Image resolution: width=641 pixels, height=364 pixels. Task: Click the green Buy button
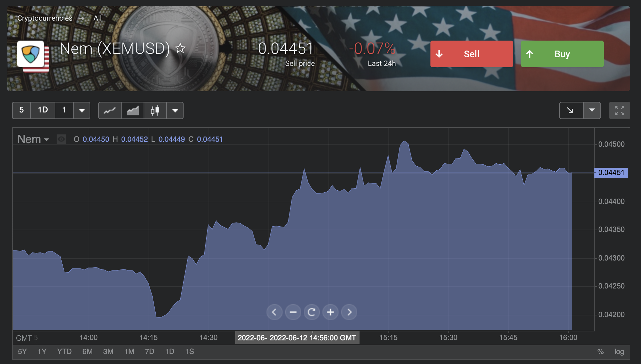pyautogui.click(x=562, y=54)
